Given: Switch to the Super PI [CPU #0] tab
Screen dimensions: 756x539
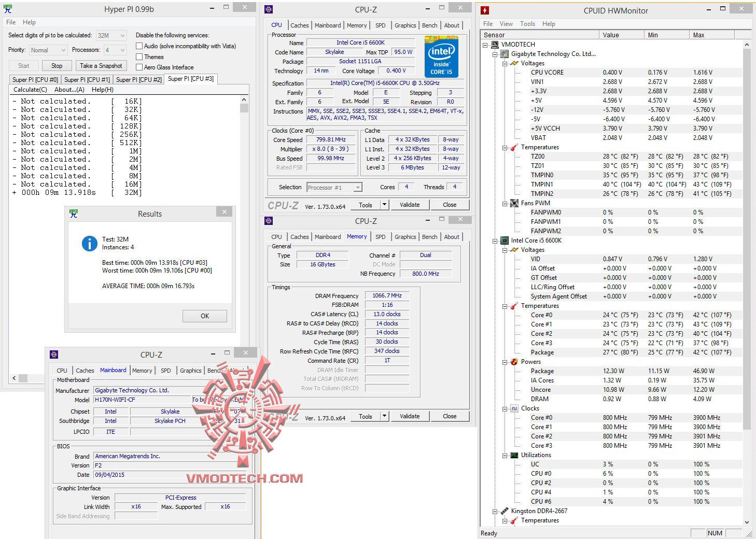Looking at the screenshot, I should coord(35,80).
